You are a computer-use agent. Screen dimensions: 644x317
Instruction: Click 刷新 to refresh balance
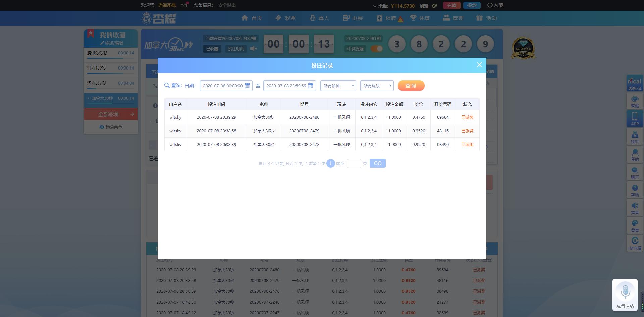tap(424, 6)
